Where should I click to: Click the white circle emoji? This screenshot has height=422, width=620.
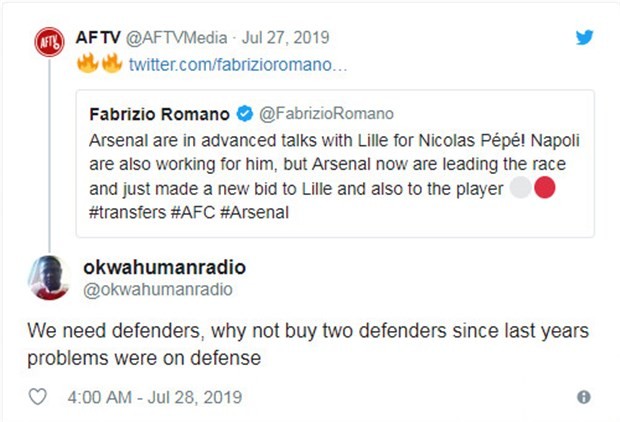pos(521,190)
